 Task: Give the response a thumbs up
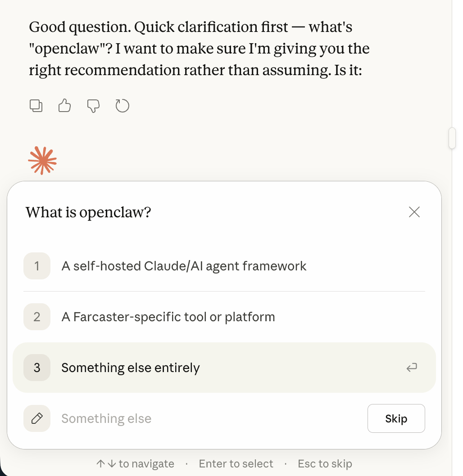point(65,106)
